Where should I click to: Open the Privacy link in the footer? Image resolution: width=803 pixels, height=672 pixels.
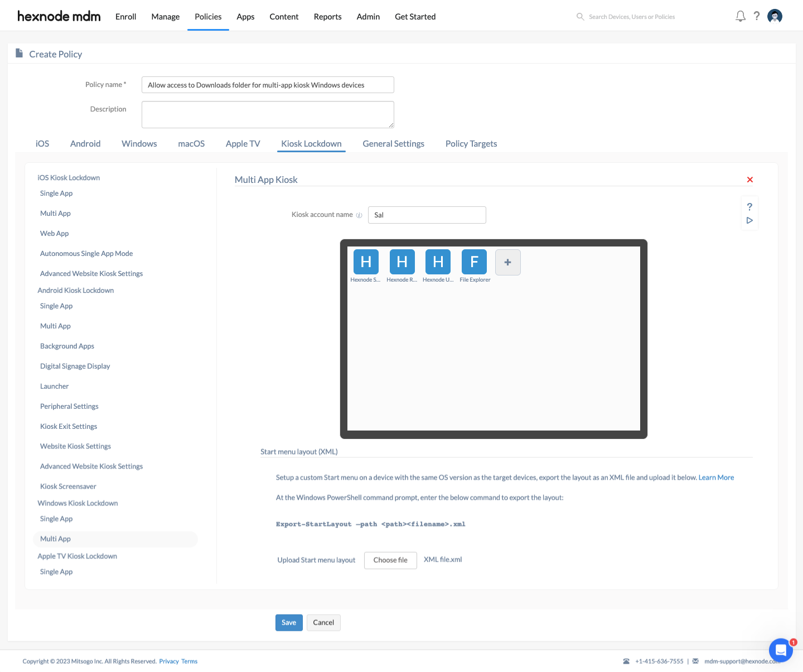(169, 661)
